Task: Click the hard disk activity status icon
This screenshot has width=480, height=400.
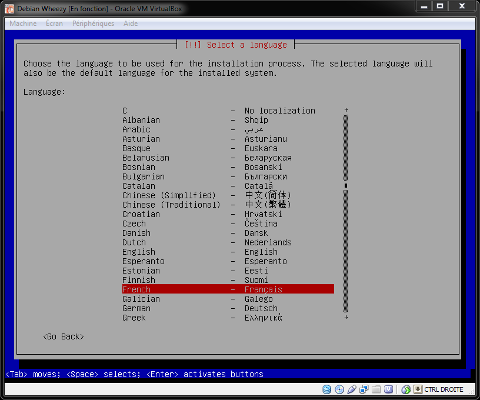Action: pyautogui.click(x=327, y=389)
